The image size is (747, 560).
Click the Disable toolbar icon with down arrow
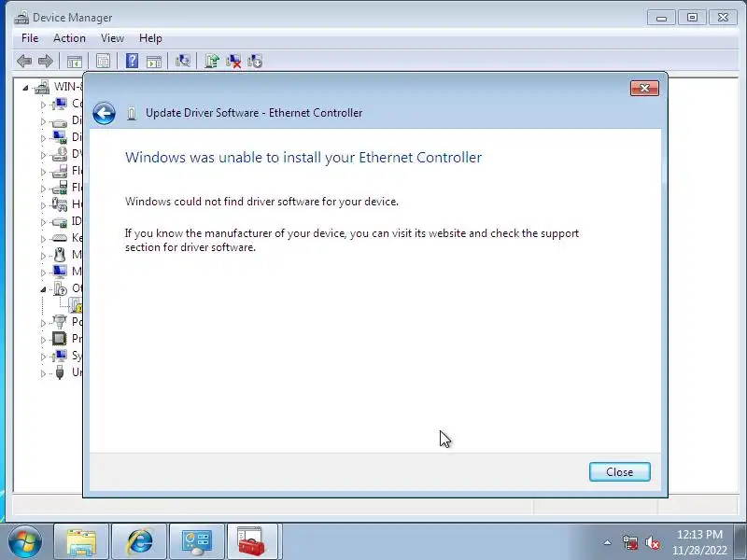255,61
